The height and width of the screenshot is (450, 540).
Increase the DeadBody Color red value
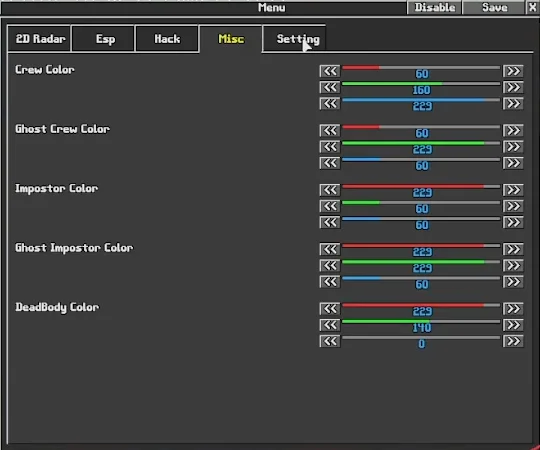(x=513, y=309)
